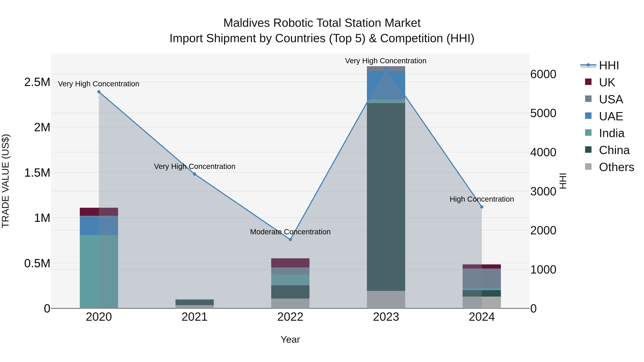Click the 6000 HHI axis tick label
The height and width of the screenshot is (362, 644).
coord(543,74)
